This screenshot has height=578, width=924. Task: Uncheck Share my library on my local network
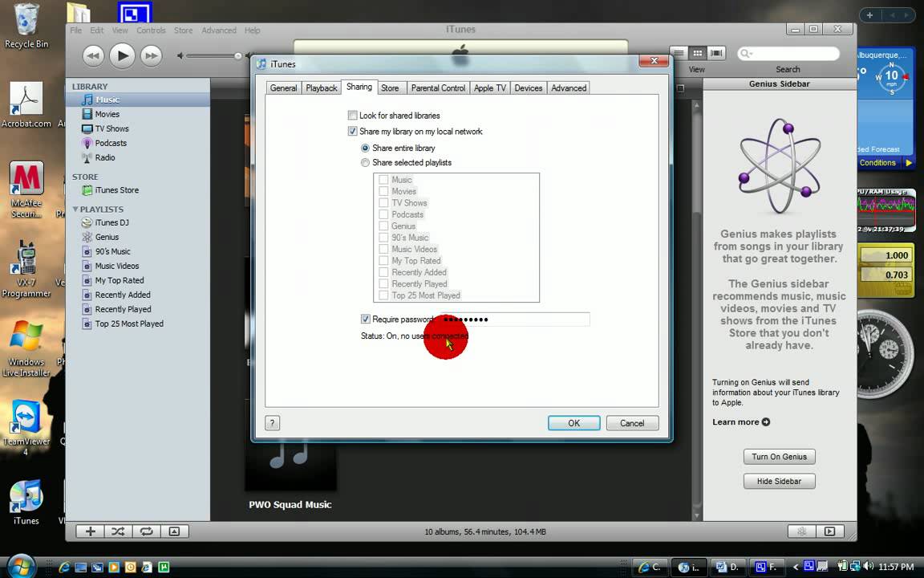[x=352, y=132]
